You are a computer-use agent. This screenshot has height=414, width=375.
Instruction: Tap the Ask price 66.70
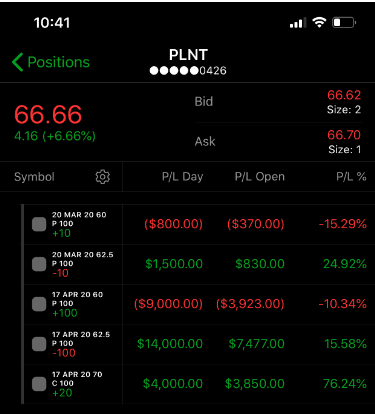click(344, 135)
